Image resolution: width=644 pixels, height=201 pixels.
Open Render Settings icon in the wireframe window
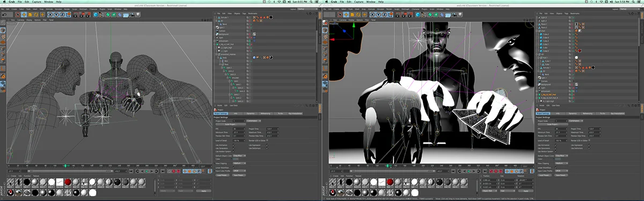tap(88, 14)
